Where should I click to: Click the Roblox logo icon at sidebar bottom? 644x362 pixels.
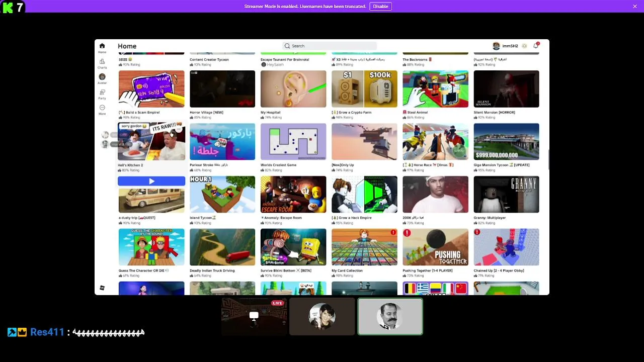pos(102,288)
